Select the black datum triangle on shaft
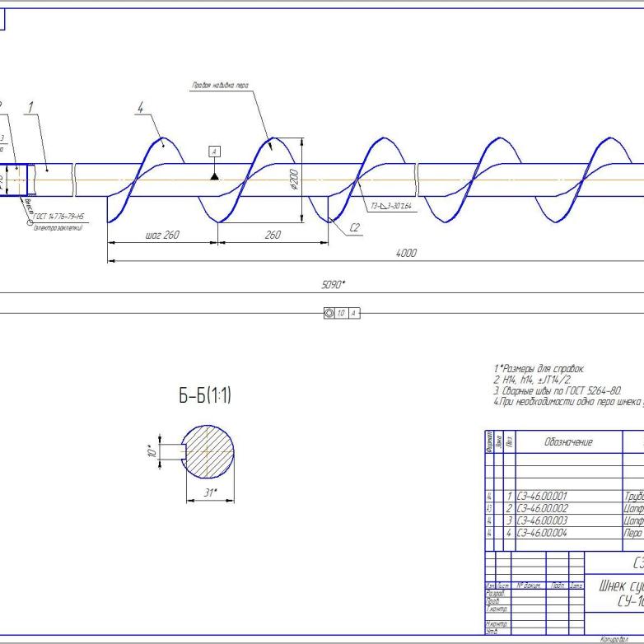The height and width of the screenshot is (644, 644). (x=214, y=176)
